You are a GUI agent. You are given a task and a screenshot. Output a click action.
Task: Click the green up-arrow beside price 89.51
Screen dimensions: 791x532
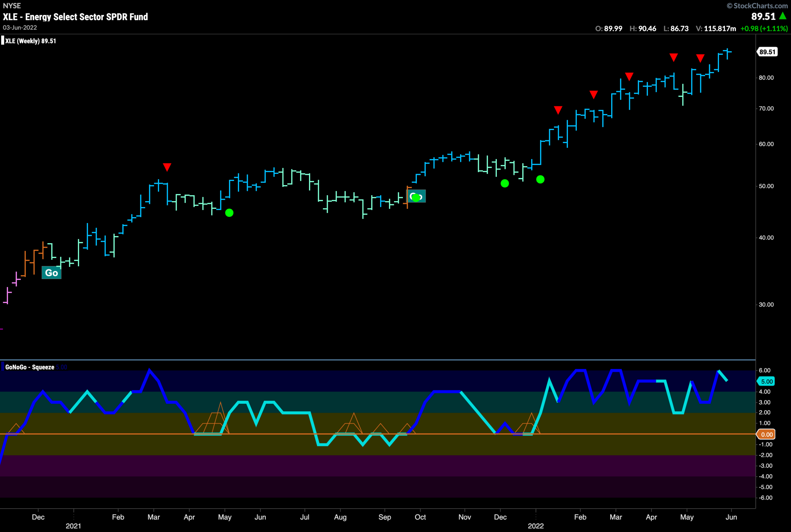tap(783, 16)
